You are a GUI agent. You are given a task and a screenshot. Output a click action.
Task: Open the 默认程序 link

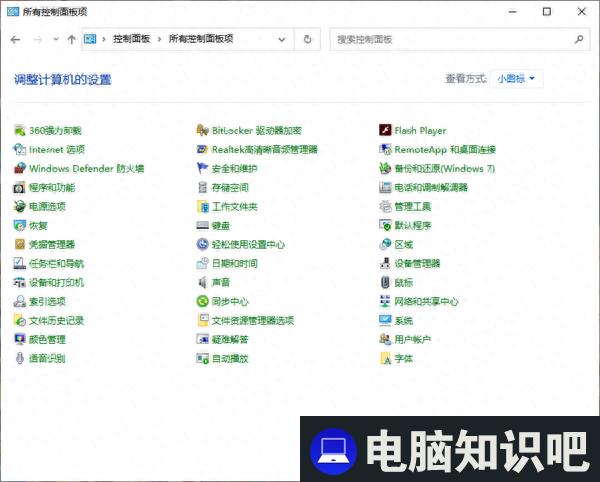[412, 225]
